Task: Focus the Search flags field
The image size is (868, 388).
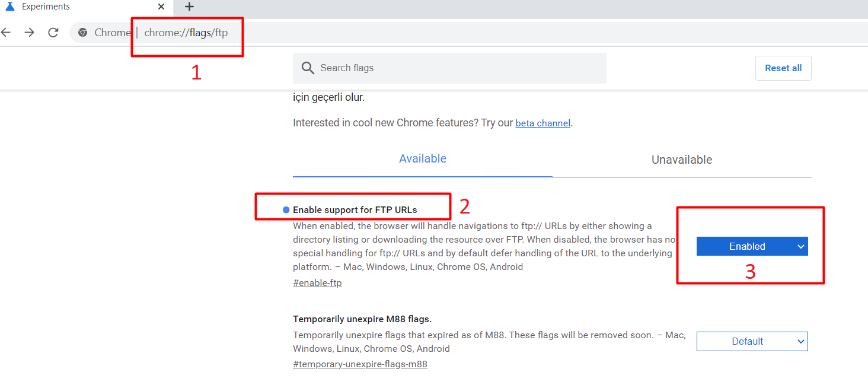Action: (449, 68)
